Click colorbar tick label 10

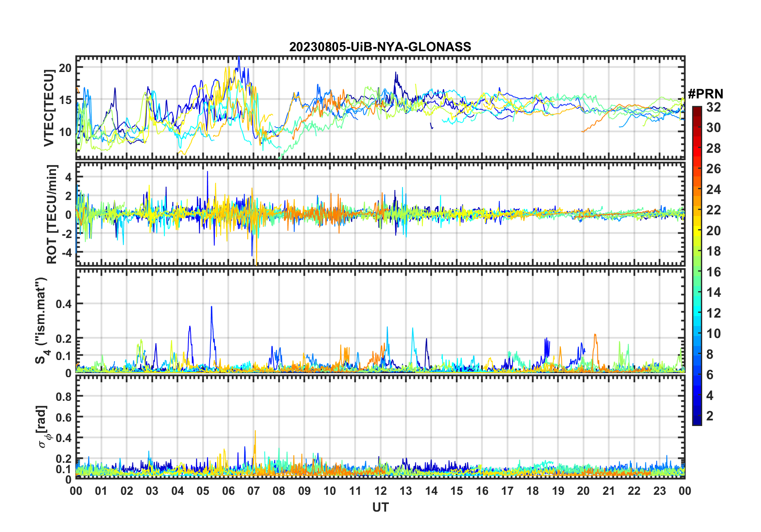pyautogui.click(x=713, y=334)
